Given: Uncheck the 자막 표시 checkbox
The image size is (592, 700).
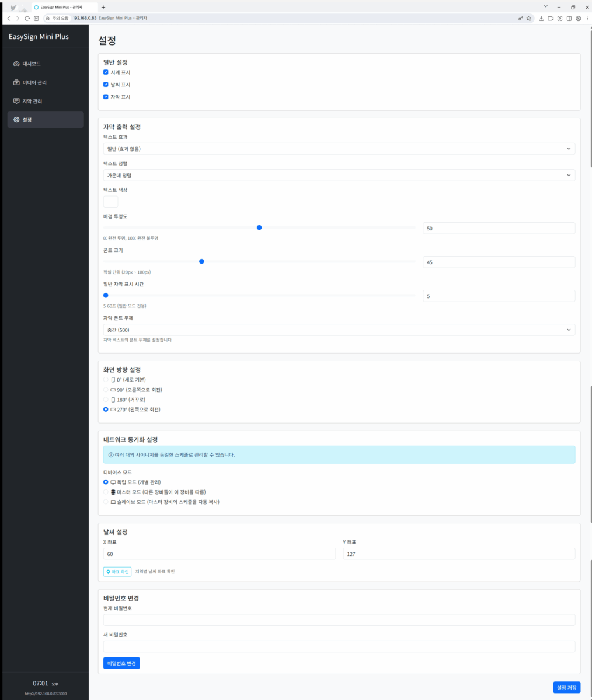Looking at the screenshot, I should (106, 97).
